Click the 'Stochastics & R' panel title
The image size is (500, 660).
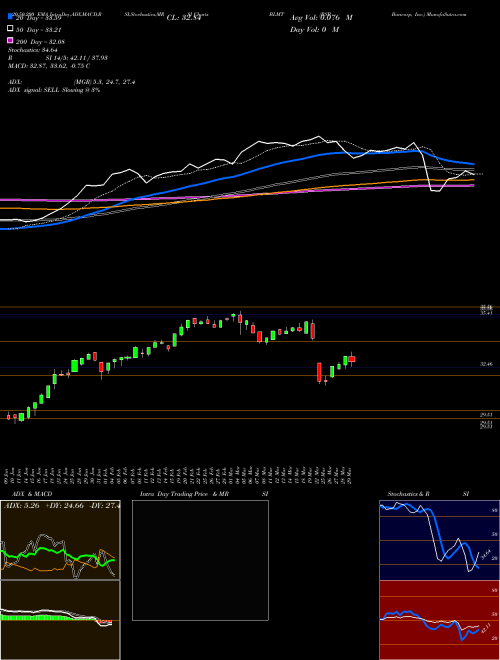[409, 494]
